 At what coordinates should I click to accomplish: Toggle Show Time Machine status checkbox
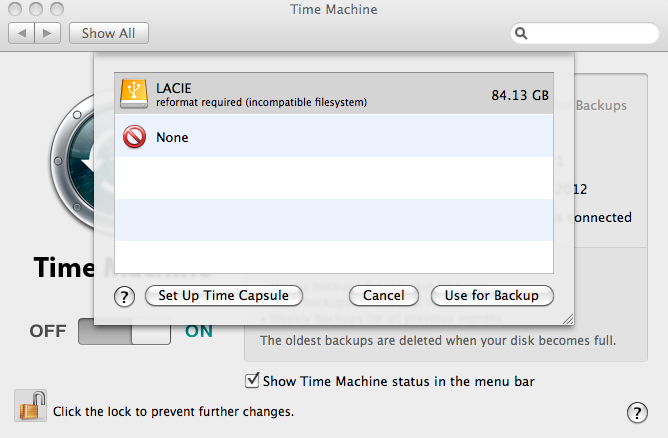tap(252, 380)
